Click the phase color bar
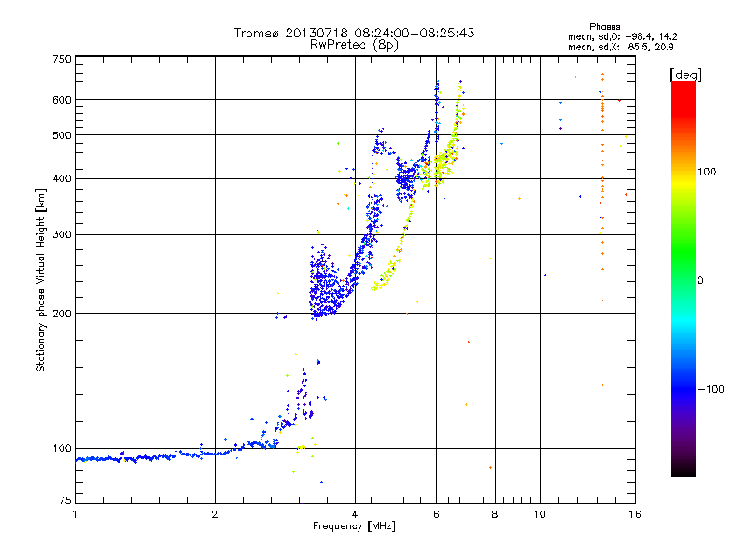747x560 pixels. (684, 278)
